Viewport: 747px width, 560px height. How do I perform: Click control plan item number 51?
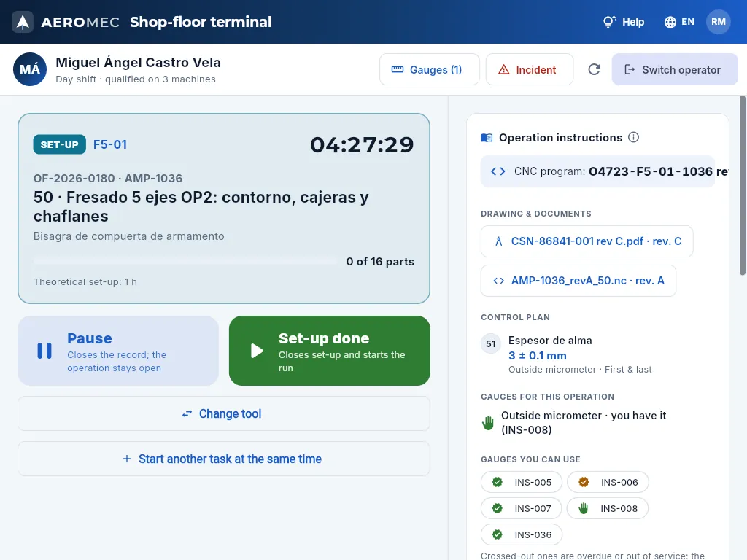(x=491, y=344)
